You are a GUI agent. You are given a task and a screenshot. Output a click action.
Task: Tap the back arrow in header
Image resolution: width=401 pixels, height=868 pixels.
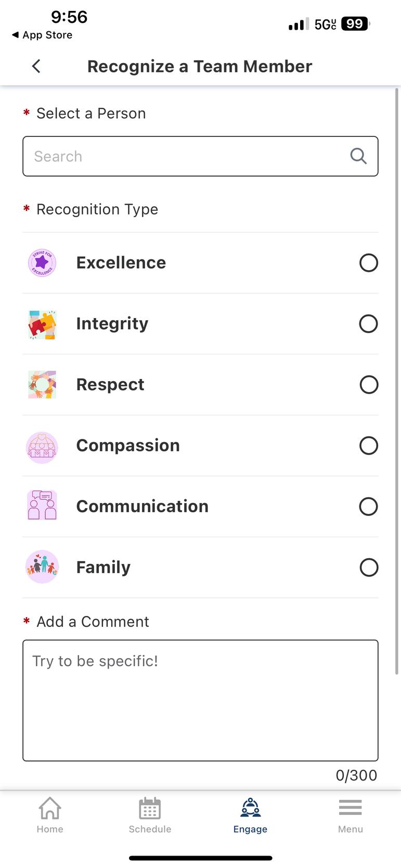(36, 66)
